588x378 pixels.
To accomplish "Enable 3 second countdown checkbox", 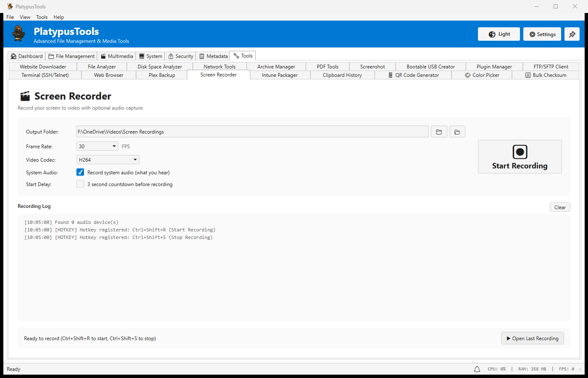I will click(80, 184).
